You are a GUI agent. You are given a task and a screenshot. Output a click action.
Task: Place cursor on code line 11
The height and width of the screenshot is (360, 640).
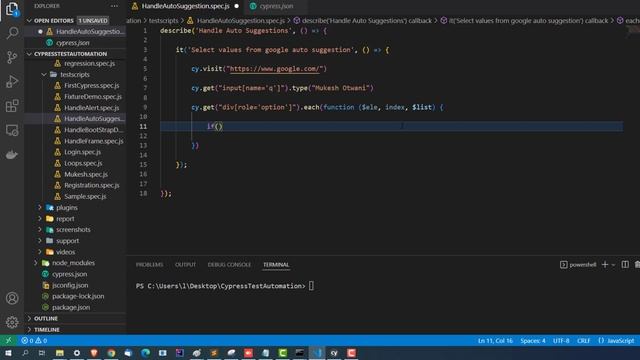click(x=391, y=126)
